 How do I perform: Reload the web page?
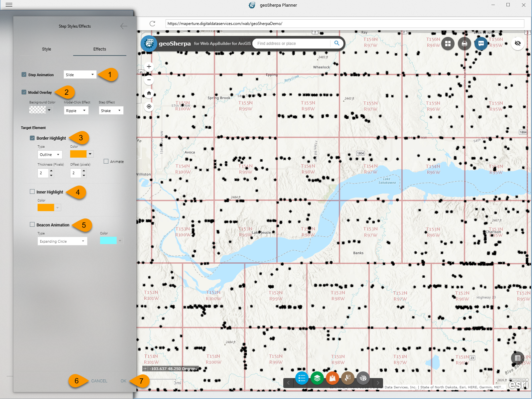click(152, 24)
